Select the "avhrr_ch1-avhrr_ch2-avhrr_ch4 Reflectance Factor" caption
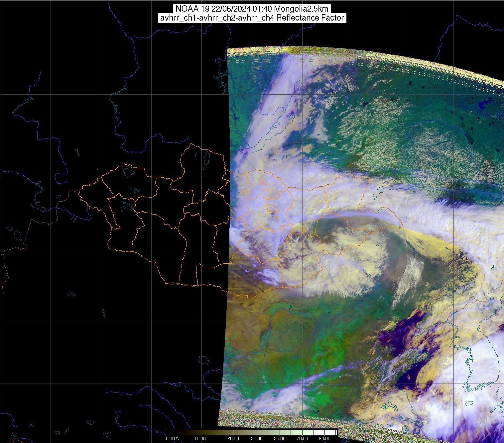 [252, 18]
